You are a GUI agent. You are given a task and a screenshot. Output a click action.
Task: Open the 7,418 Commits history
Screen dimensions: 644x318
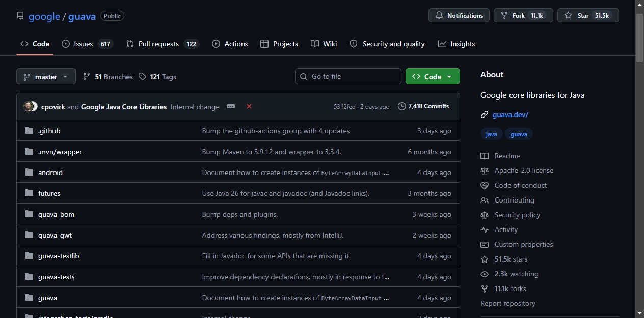click(423, 106)
